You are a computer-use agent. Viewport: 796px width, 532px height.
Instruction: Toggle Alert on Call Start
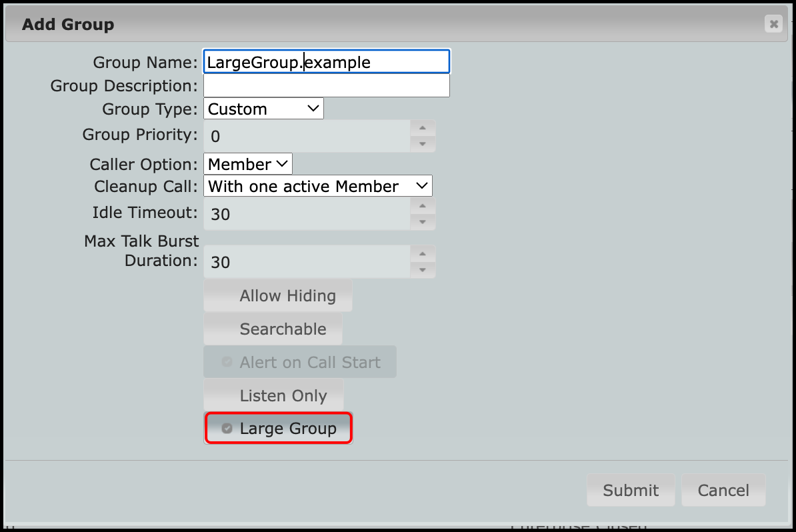300,362
